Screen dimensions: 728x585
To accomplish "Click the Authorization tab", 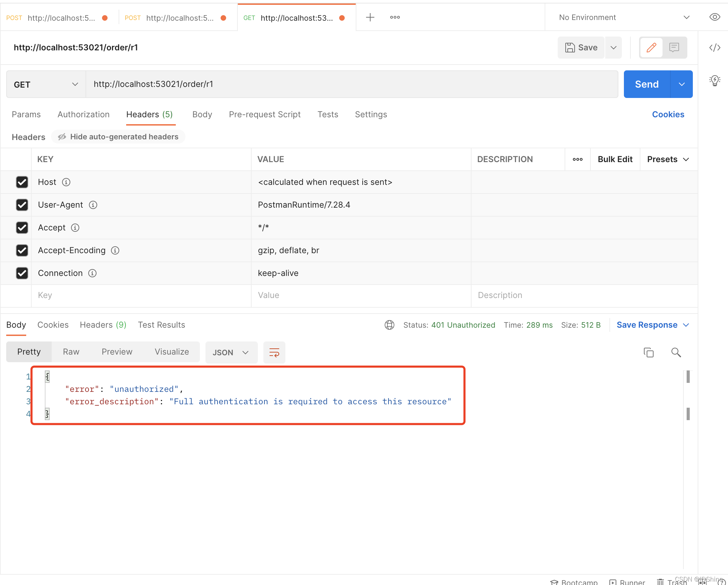I will (83, 115).
